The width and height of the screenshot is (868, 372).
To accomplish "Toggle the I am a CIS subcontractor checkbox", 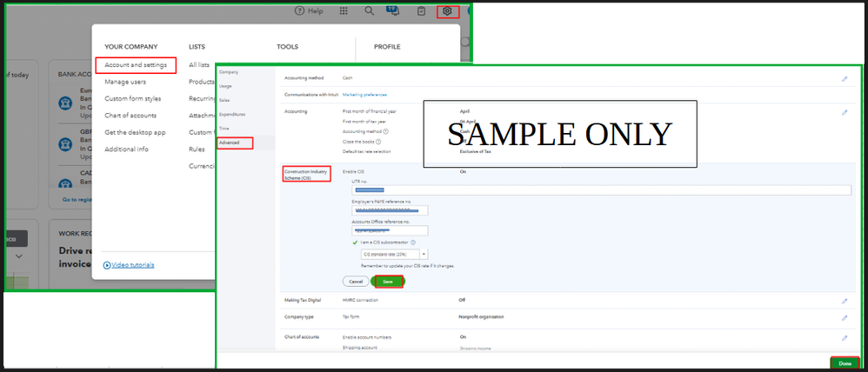I will pos(355,242).
